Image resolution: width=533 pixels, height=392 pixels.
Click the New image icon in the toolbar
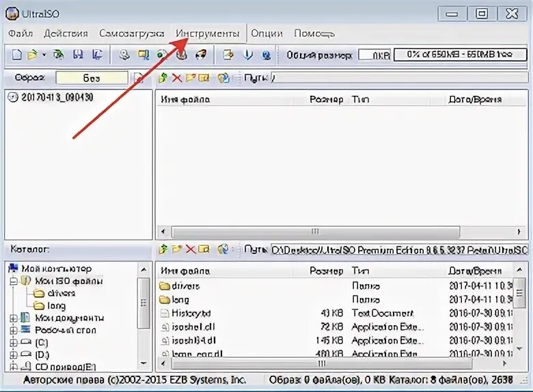pos(16,55)
